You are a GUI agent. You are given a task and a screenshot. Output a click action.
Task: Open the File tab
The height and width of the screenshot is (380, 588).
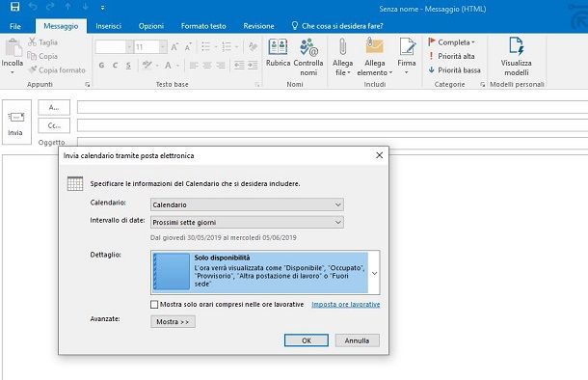(x=15, y=26)
